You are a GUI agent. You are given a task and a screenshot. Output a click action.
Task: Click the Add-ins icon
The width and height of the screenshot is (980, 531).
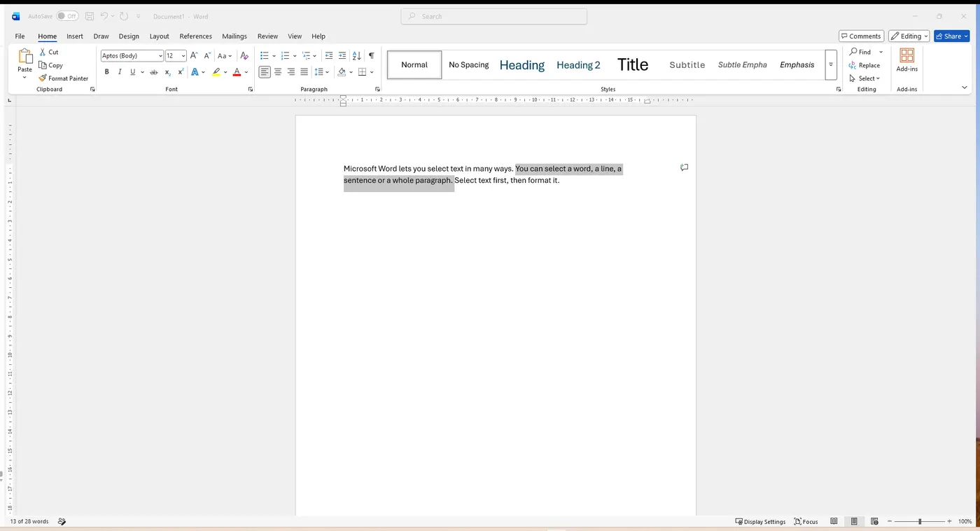(907, 55)
